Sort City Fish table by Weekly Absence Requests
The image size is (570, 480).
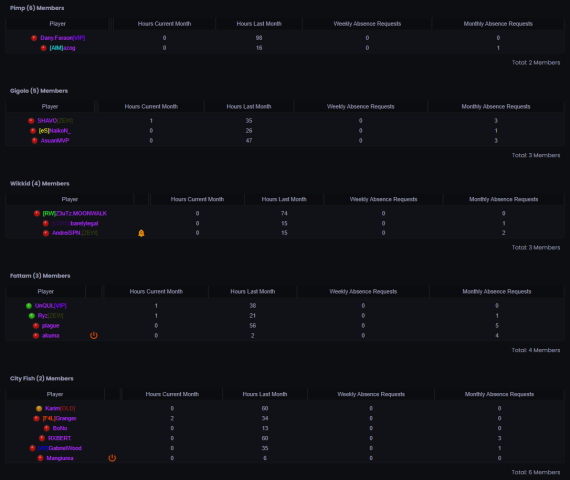coord(371,394)
